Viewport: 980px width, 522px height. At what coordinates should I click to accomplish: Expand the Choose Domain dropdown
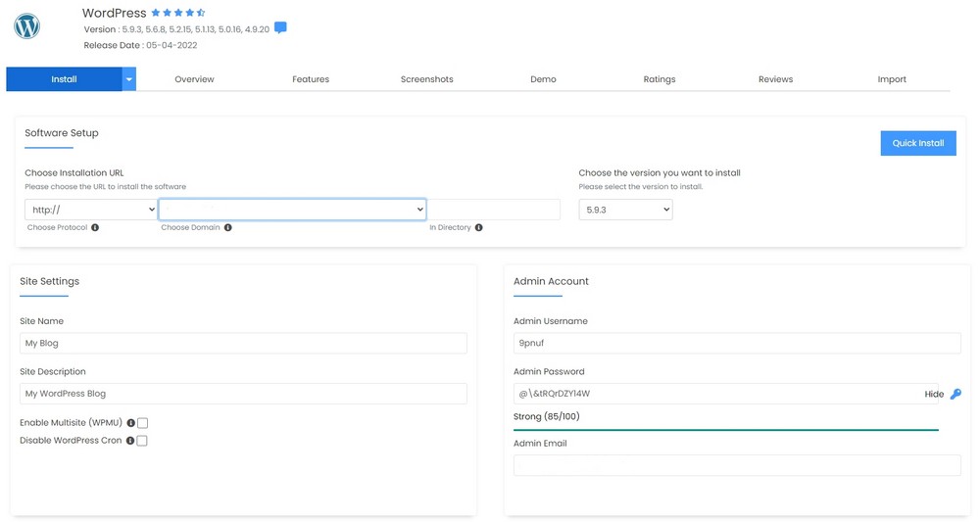[x=292, y=210]
